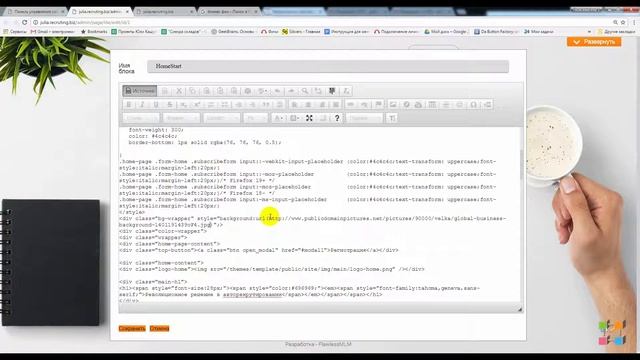
Task: Expand the bookmarks bar overflow chevron
Action: 589,31
